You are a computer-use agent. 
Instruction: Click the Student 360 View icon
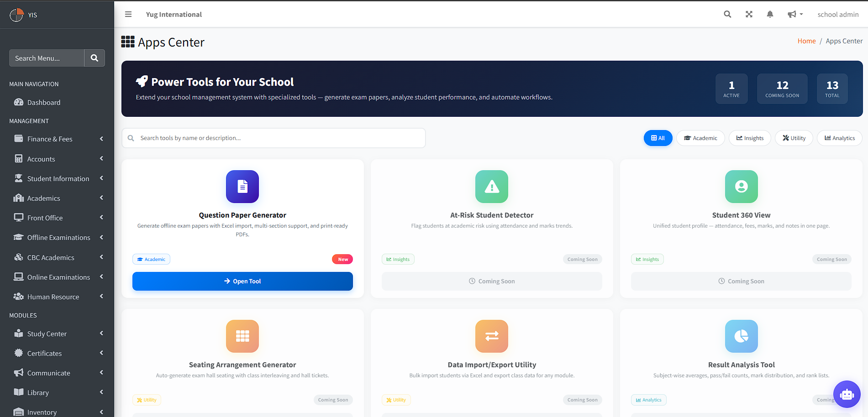coord(741,187)
